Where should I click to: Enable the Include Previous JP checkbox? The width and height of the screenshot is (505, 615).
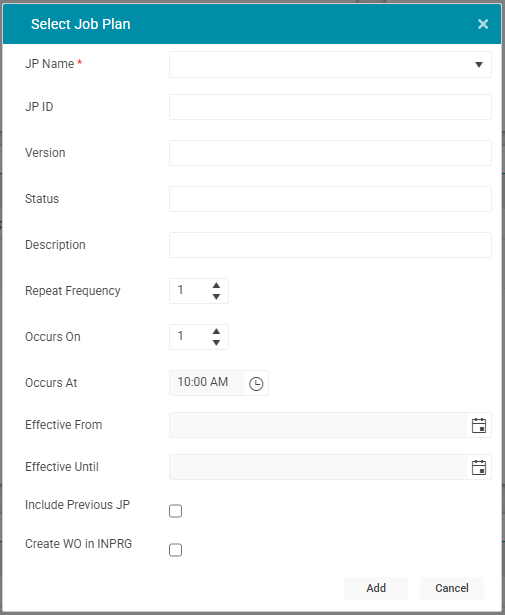click(175, 511)
